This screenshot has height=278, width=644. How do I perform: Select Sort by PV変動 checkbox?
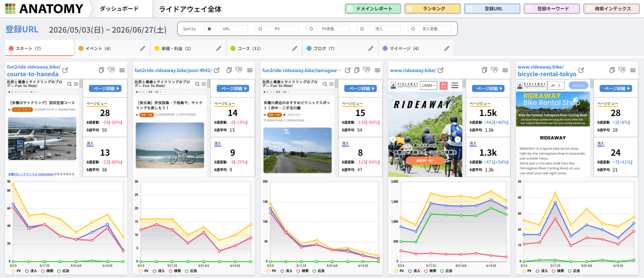311,29
